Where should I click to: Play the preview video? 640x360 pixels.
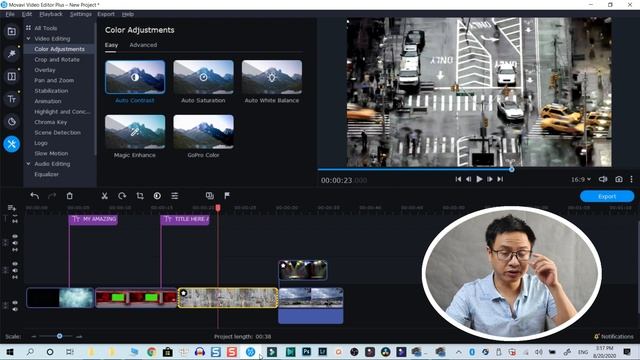pos(479,179)
